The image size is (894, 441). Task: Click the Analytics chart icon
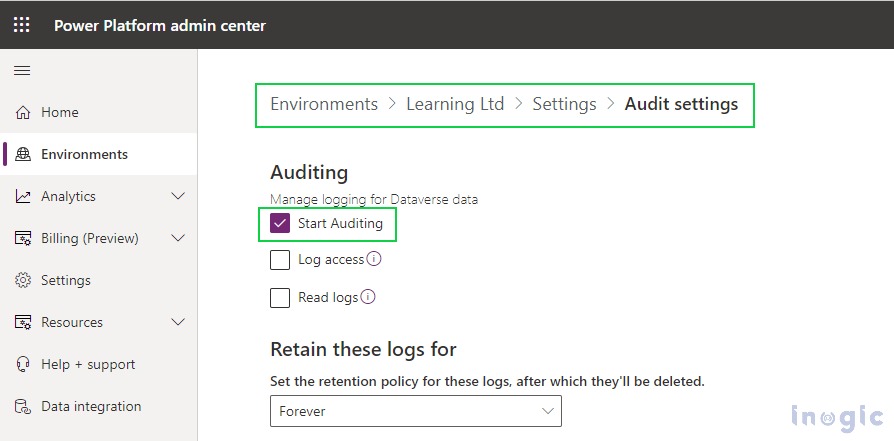(x=22, y=197)
